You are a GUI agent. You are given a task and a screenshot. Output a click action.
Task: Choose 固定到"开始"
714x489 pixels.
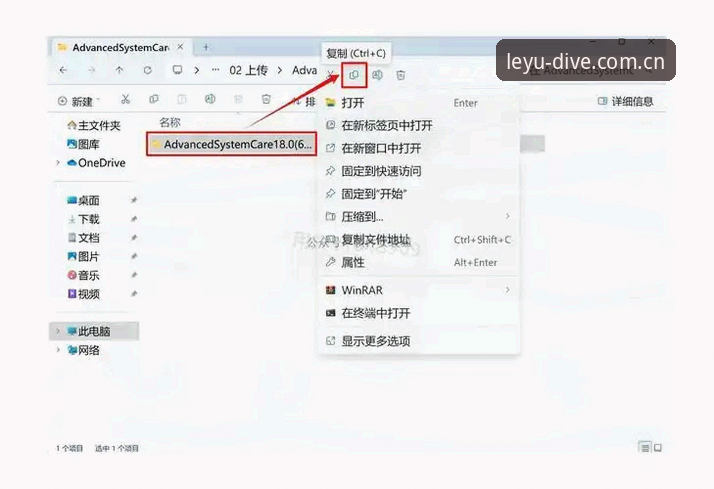[x=419, y=194]
